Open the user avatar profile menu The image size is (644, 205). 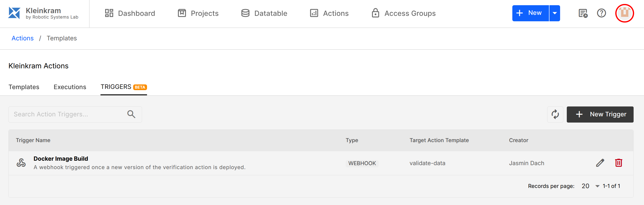624,13
